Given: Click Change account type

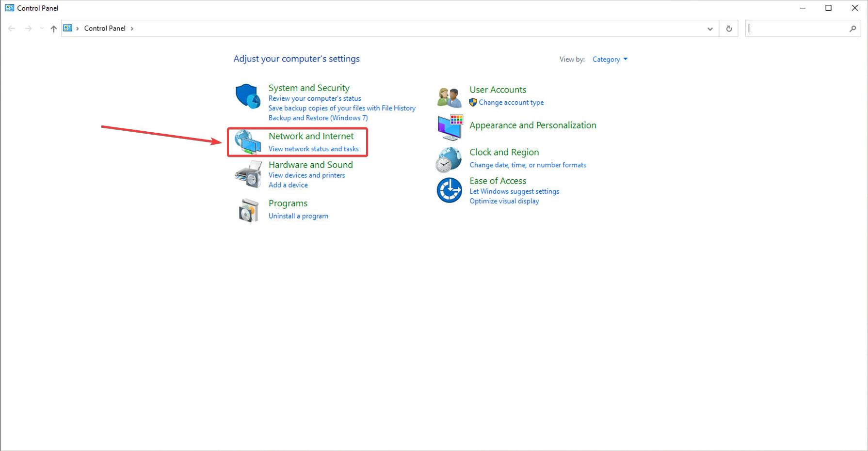Looking at the screenshot, I should click(x=511, y=102).
